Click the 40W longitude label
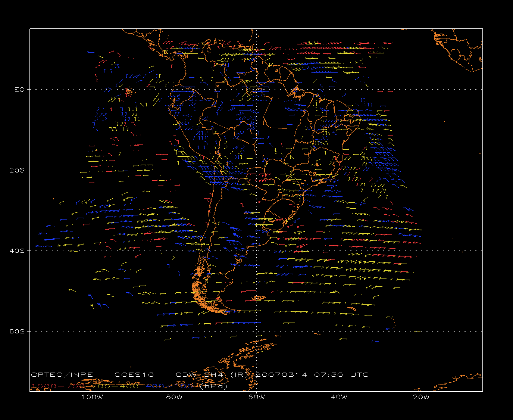This screenshot has height=420, width=513. pos(339,397)
